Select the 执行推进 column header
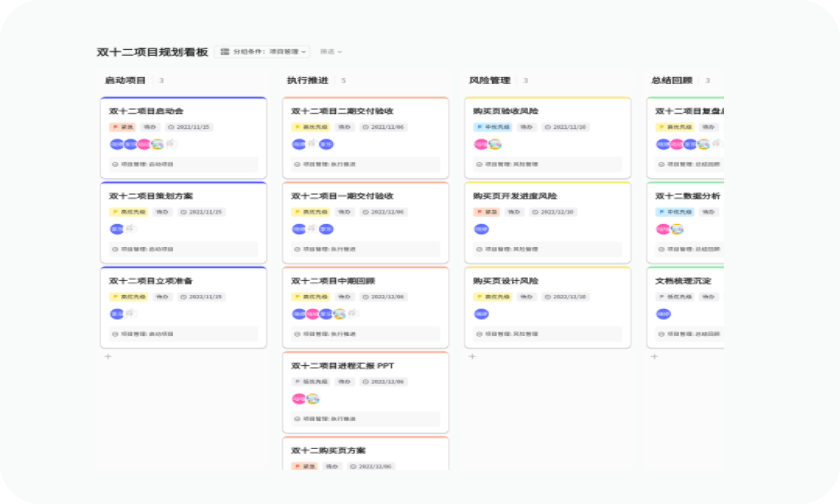 click(x=308, y=80)
